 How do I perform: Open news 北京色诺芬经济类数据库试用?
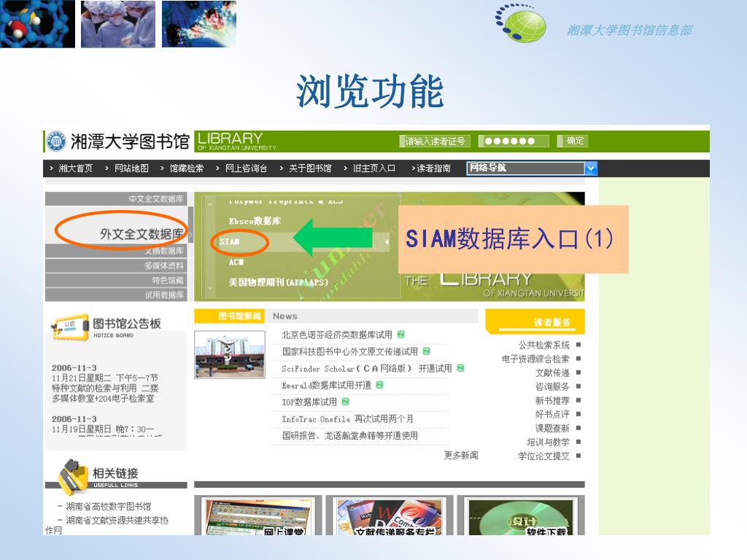tap(337, 335)
